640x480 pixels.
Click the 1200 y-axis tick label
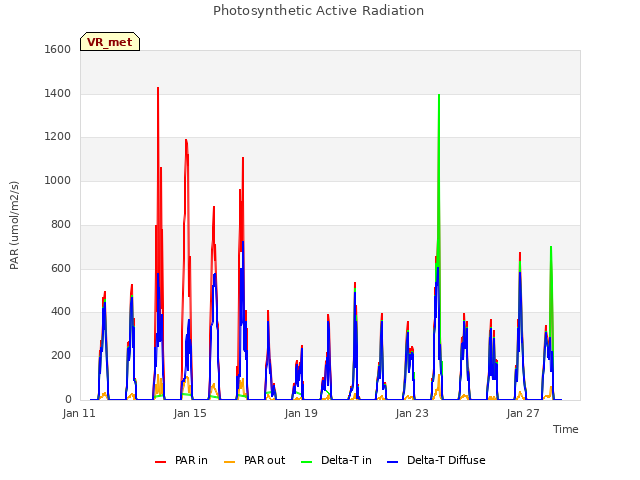58,137
